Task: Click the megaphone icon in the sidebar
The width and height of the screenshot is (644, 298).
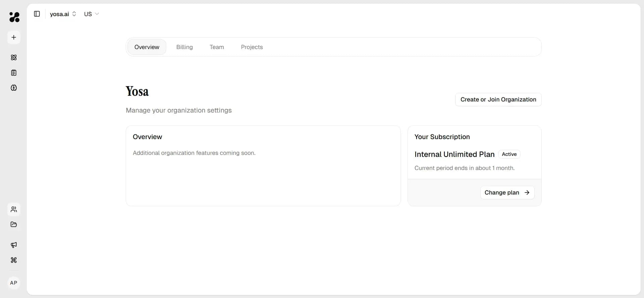Action: (x=14, y=245)
